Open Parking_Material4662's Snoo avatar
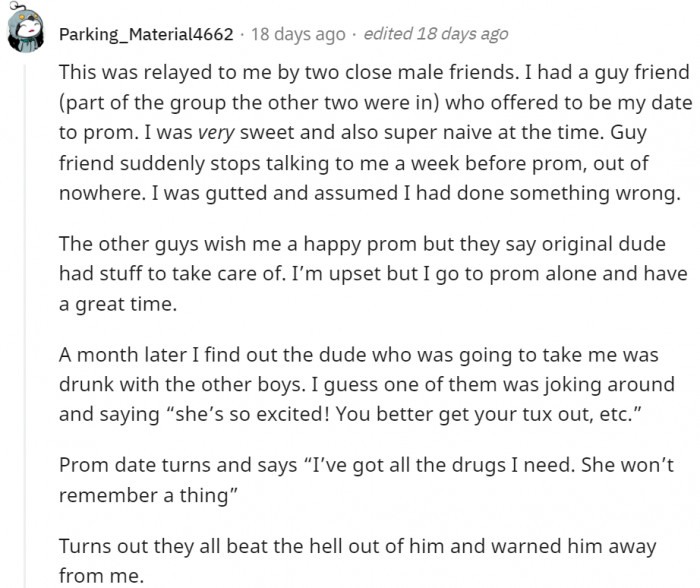 pos(25,29)
